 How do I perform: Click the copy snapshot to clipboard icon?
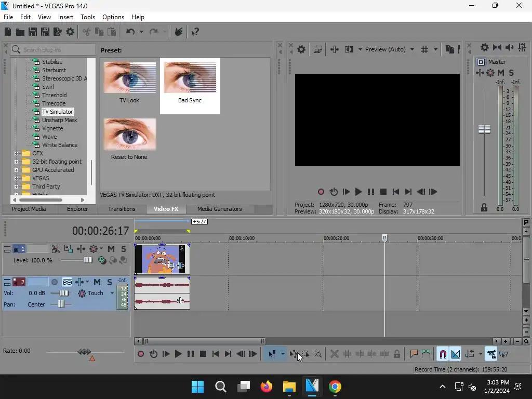[x=449, y=49]
